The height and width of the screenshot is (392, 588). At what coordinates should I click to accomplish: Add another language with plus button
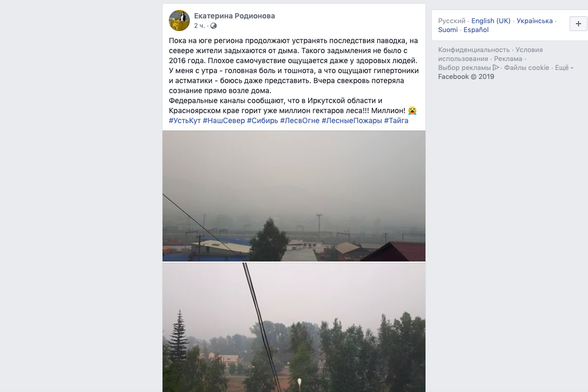click(x=578, y=24)
